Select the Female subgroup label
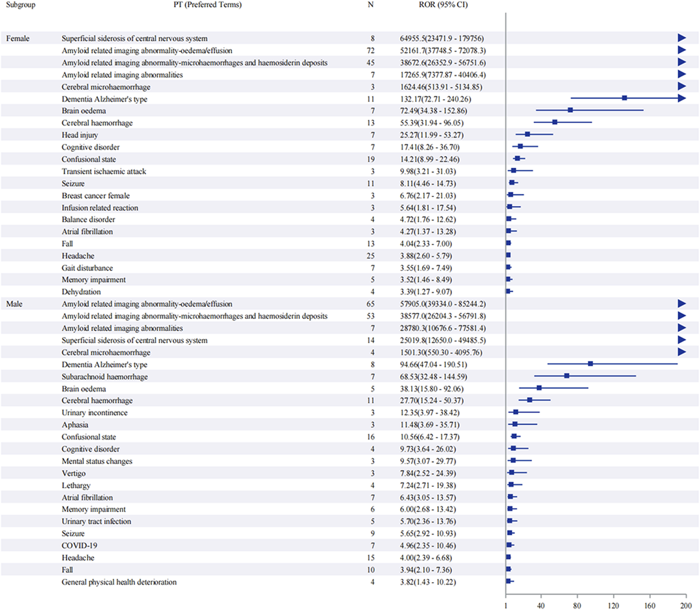The height and width of the screenshot is (610, 700). [18, 38]
